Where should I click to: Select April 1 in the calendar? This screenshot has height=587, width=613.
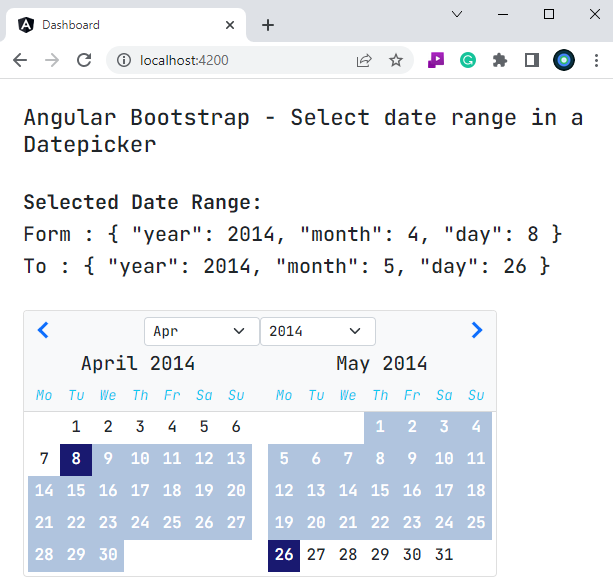pyautogui.click(x=76, y=426)
